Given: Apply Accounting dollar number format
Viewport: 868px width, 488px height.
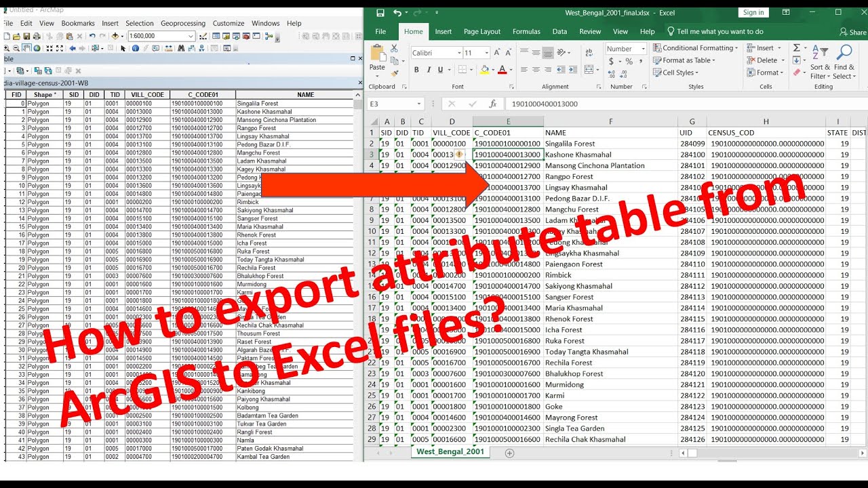Looking at the screenshot, I should coord(611,62).
